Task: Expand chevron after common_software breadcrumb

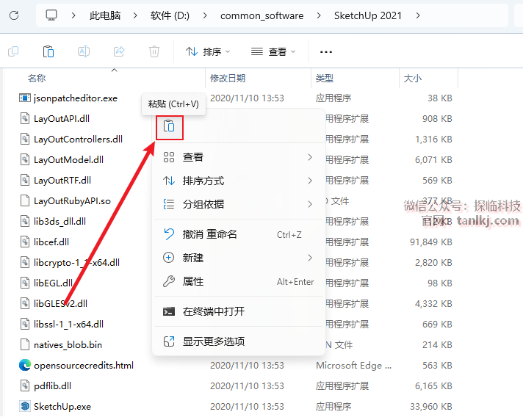Action: [x=319, y=15]
